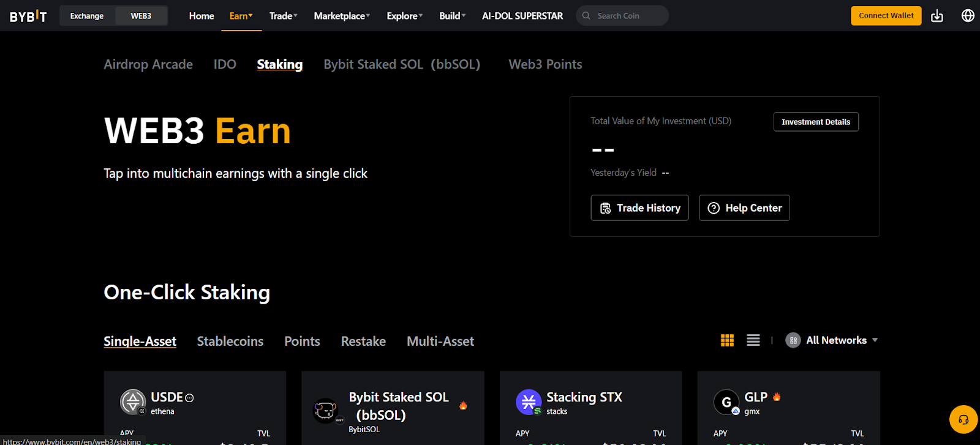Click the GLP gmx token icon
Screen dimensions: 980x445
click(x=726, y=402)
